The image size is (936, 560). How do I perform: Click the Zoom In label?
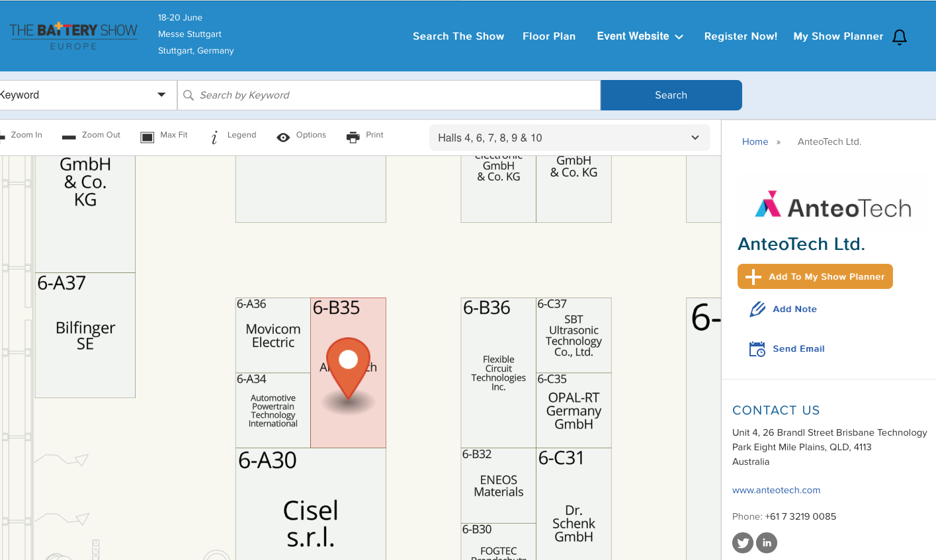(26, 135)
